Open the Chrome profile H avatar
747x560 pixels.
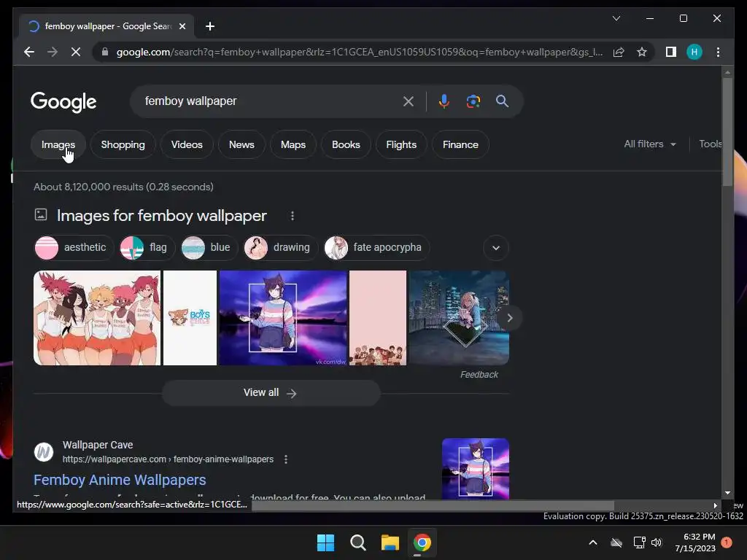[694, 52]
